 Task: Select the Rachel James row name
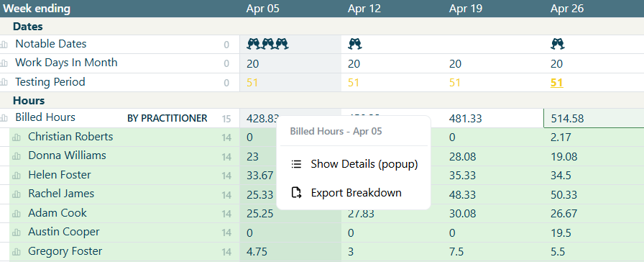[x=61, y=194]
